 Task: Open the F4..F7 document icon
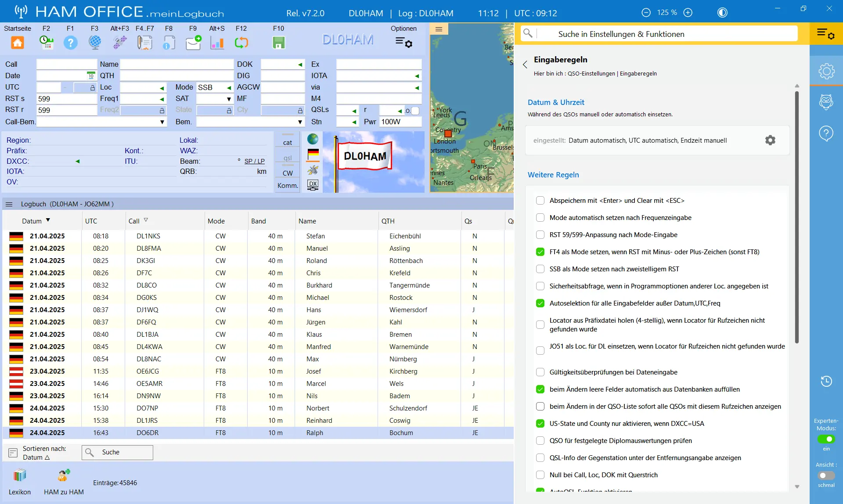[145, 43]
